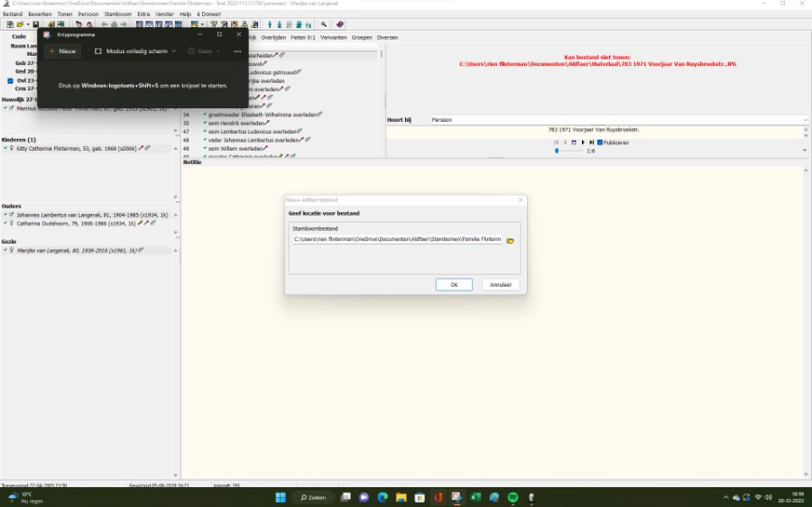Click the search magnifier toolbar icon
This screenshot has height=507, width=812.
click(x=324, y=24)
